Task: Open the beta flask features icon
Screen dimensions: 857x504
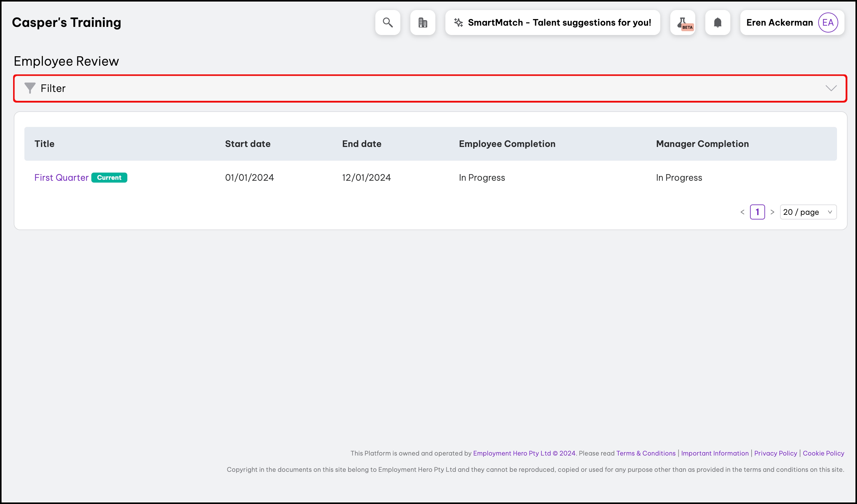Action: pos(682,23)
